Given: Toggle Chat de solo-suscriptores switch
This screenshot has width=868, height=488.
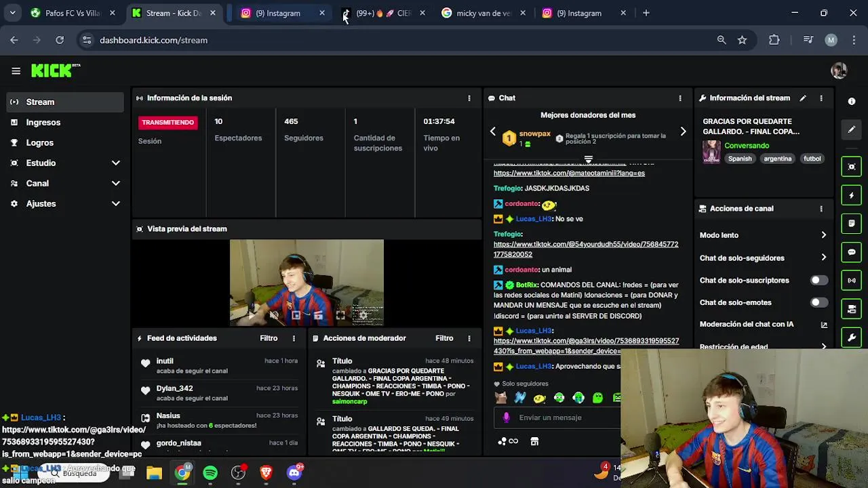Looking at the screenshot, I should coord(819,281).
